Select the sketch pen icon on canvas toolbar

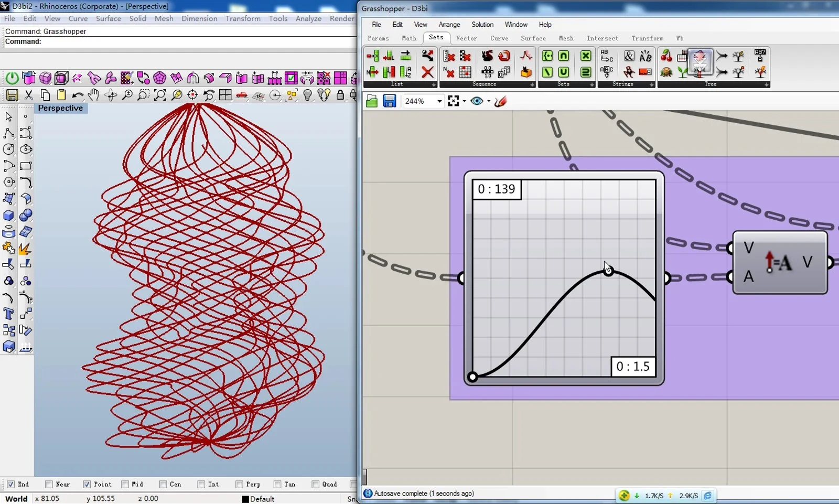tap(501, 101)
